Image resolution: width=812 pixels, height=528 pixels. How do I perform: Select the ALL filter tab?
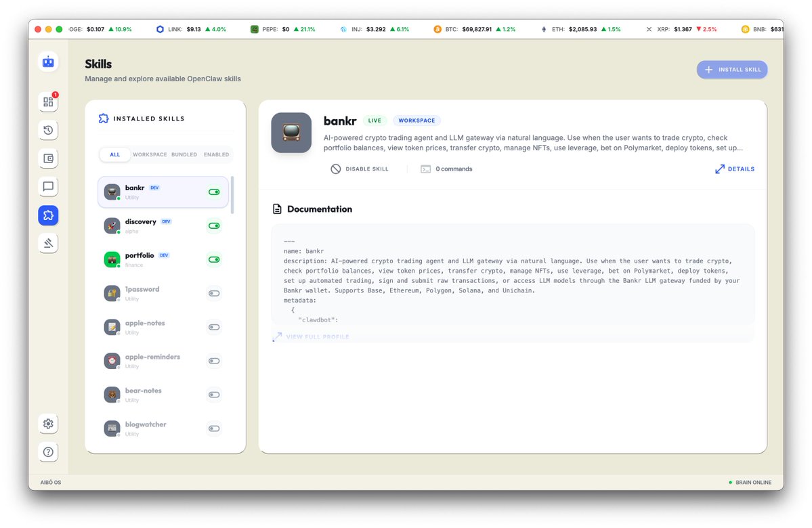point(115,155)
